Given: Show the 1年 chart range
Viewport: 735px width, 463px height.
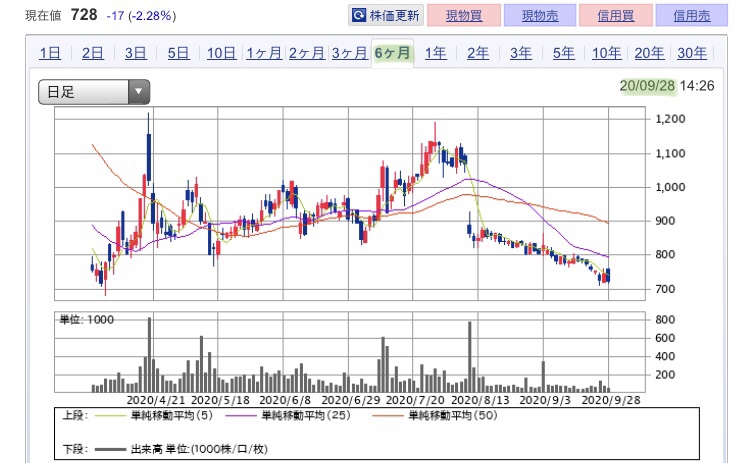Looking at the screenshot, I should (x=435, y=53).
